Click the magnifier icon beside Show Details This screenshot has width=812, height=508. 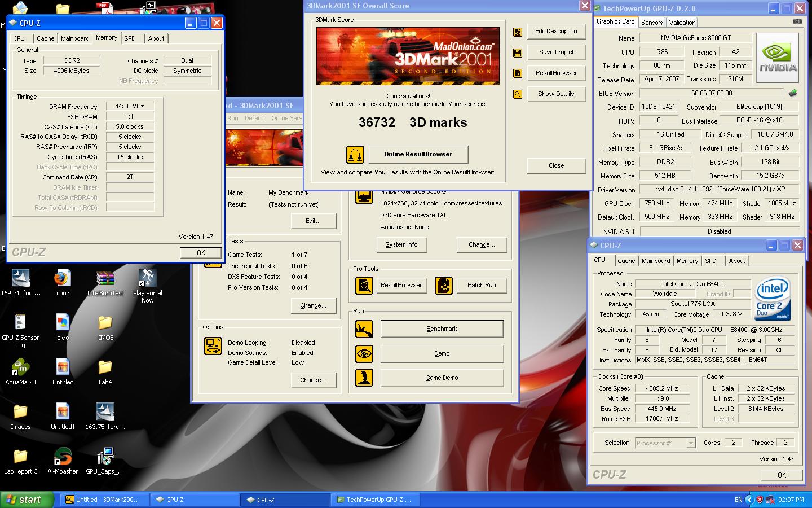coord(517,94)
